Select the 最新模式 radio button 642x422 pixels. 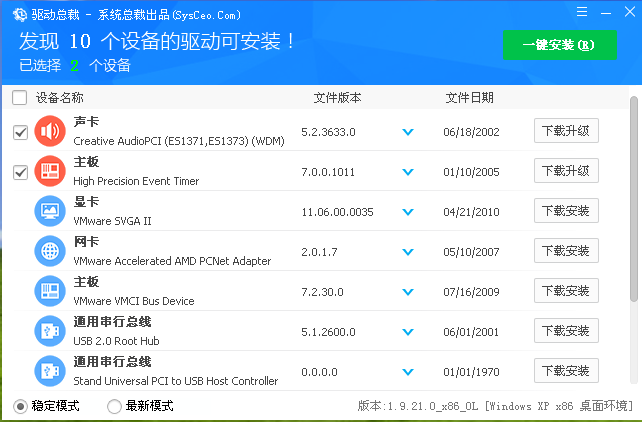(x=114, y=406)
